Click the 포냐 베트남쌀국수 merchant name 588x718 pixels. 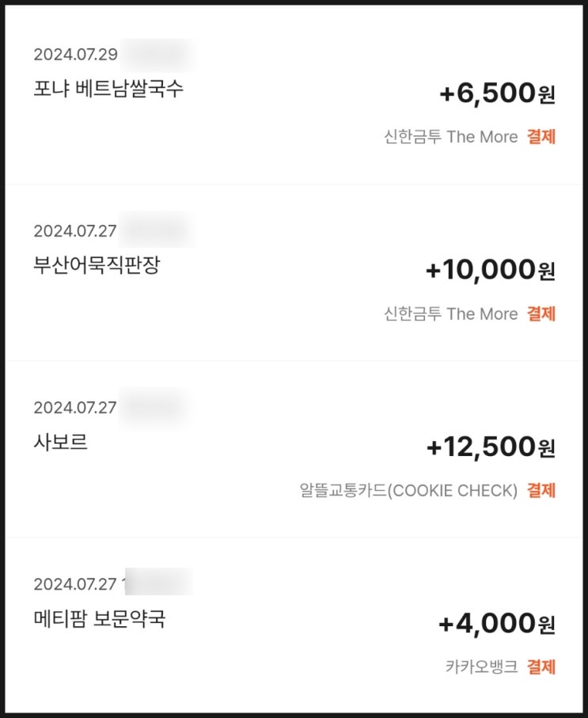click(108, 88)
